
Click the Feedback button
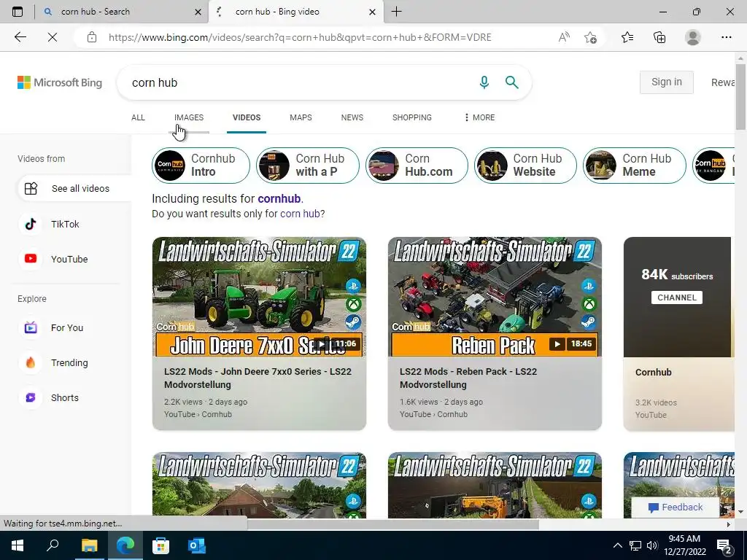click(x=676, y=507)
